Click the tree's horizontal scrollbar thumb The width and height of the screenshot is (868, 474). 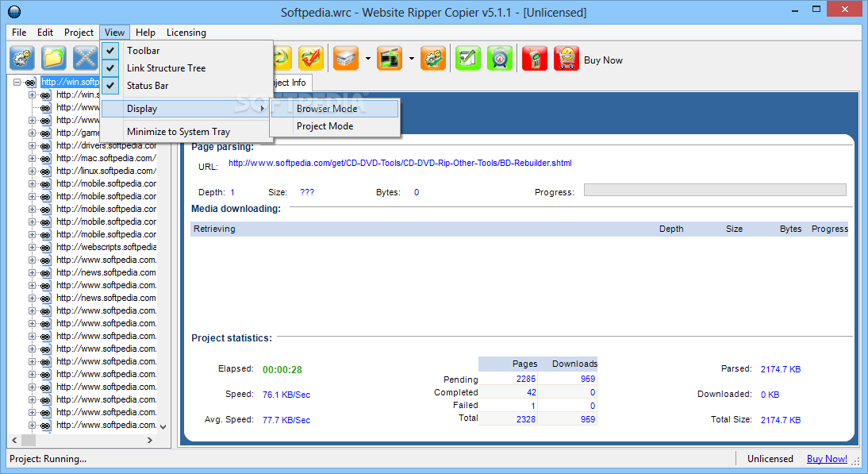coord(29,440)
